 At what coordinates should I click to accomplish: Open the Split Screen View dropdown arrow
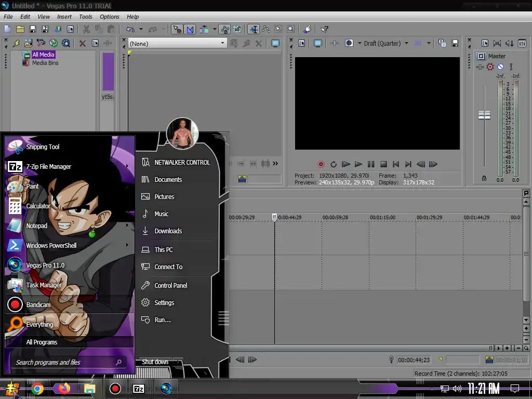[x=360, y=43]
